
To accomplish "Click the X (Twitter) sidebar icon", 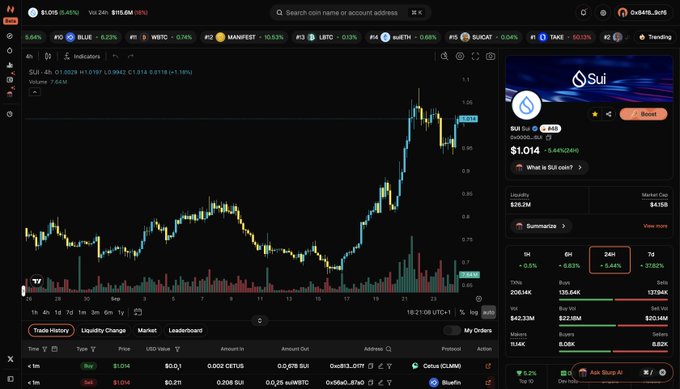I will 10,359.
